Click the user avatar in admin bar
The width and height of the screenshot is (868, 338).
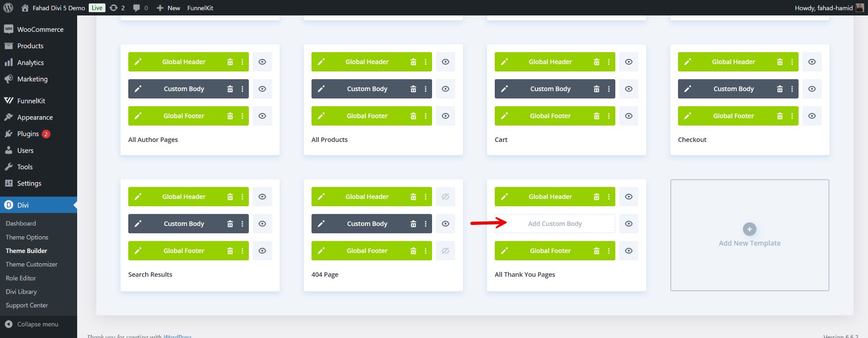pos(860,8)
